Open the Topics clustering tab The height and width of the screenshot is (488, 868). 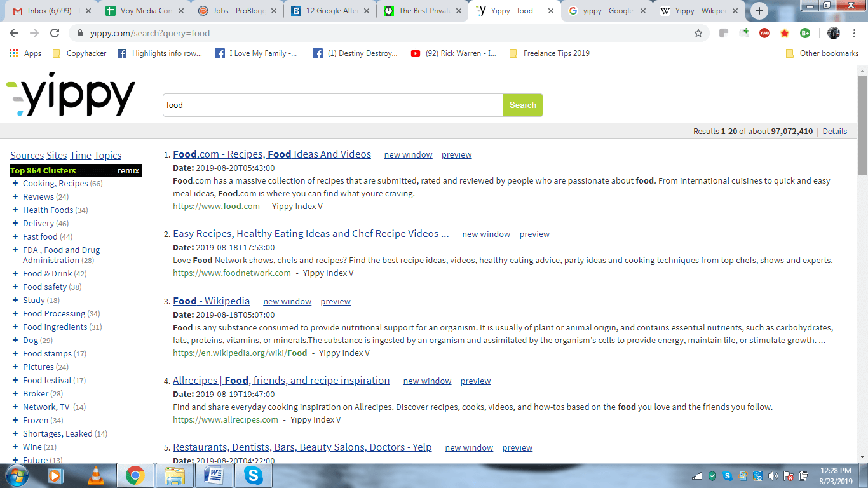(x=108, y=156)
